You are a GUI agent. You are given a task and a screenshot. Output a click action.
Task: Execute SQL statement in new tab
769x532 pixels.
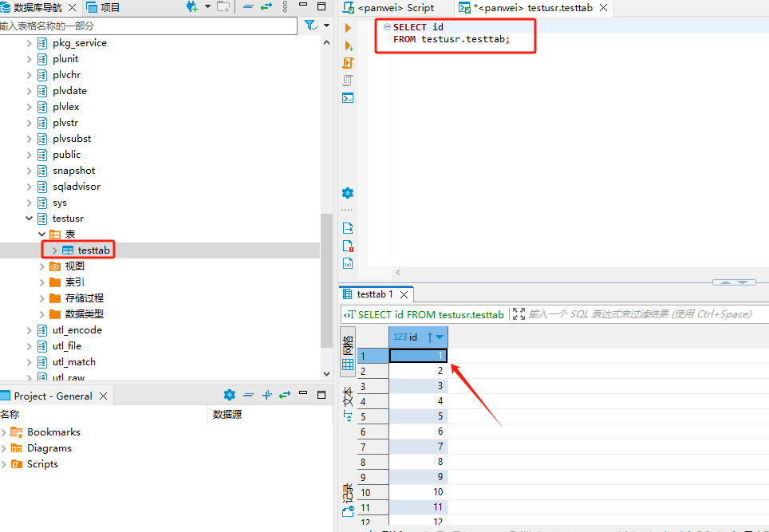349,45
